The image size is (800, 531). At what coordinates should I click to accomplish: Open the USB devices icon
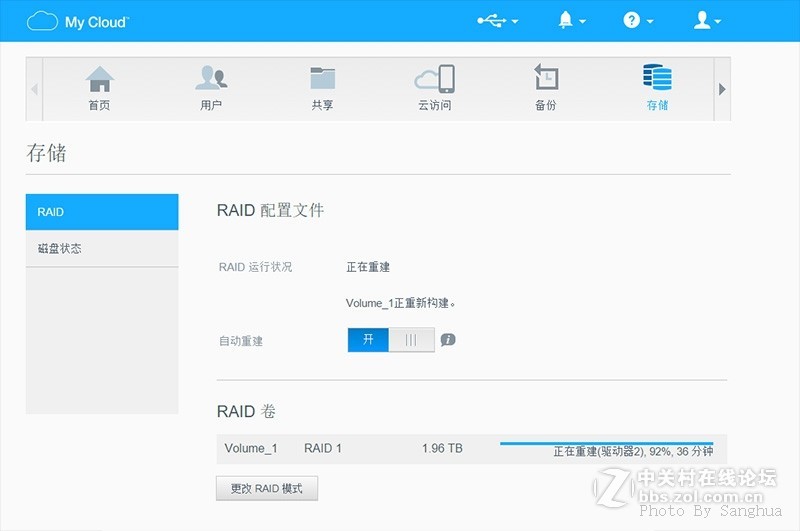click(x=491, y=21)
